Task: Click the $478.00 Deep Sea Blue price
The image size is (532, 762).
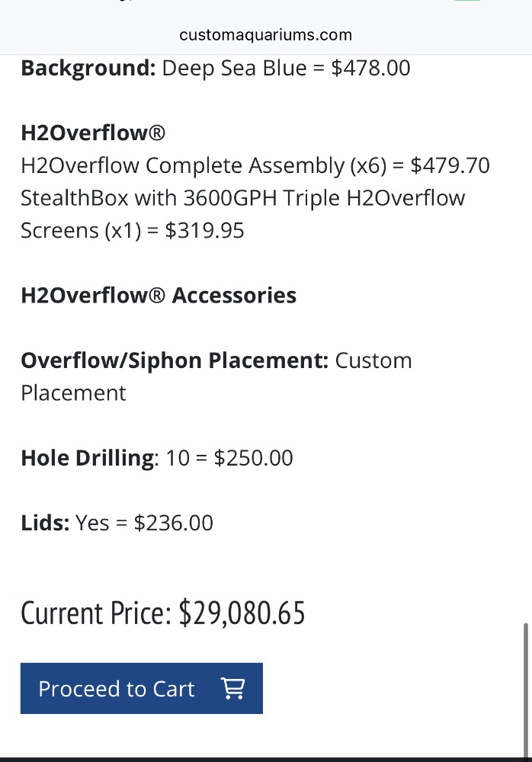Action: pos(370,68)
